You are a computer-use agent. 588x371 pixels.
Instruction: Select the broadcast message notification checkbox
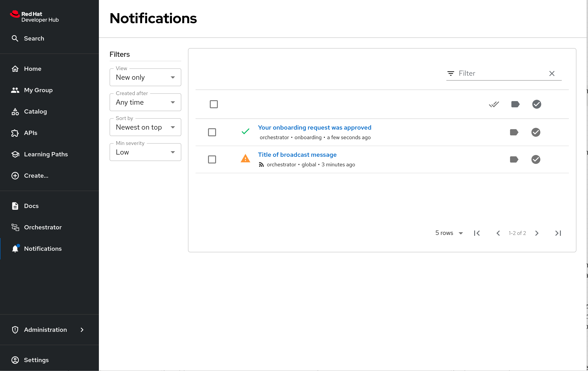212,159
